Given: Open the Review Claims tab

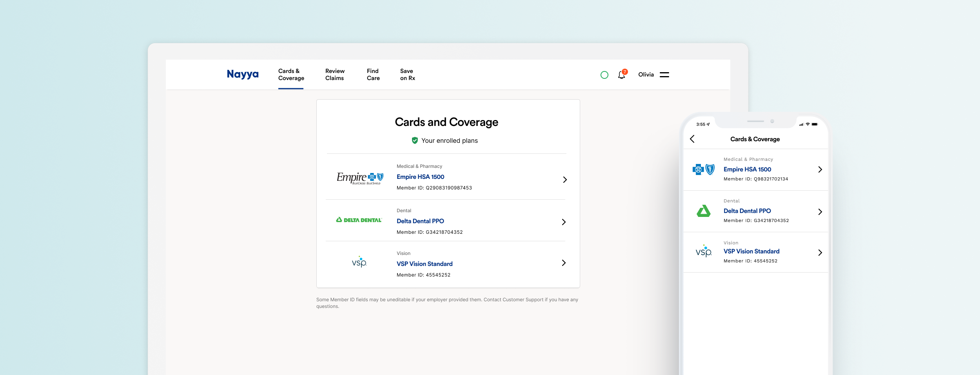Looking at the screenshot, I should pos(335,75).
